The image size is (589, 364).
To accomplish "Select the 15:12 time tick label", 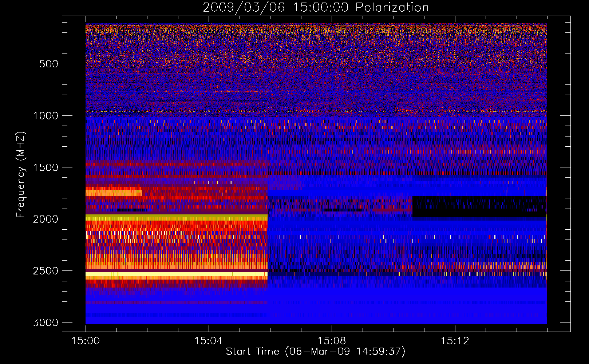I will 455,341.
